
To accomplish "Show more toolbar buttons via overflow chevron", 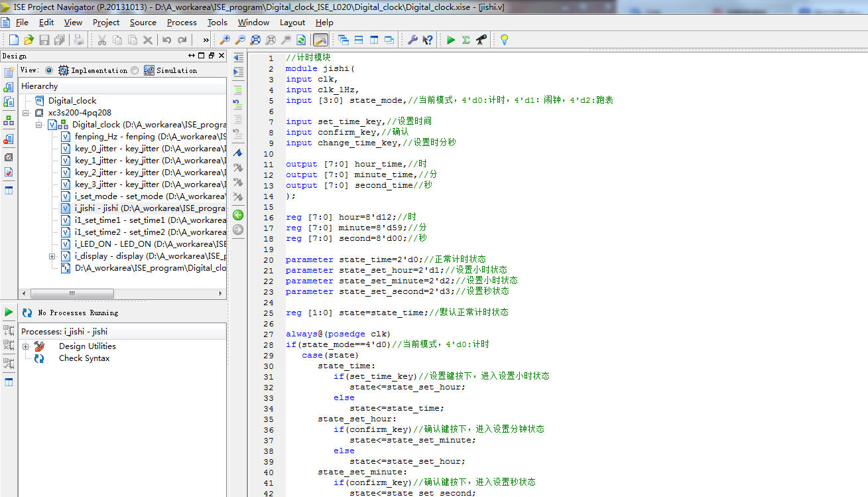I will [x=206, y=40].
